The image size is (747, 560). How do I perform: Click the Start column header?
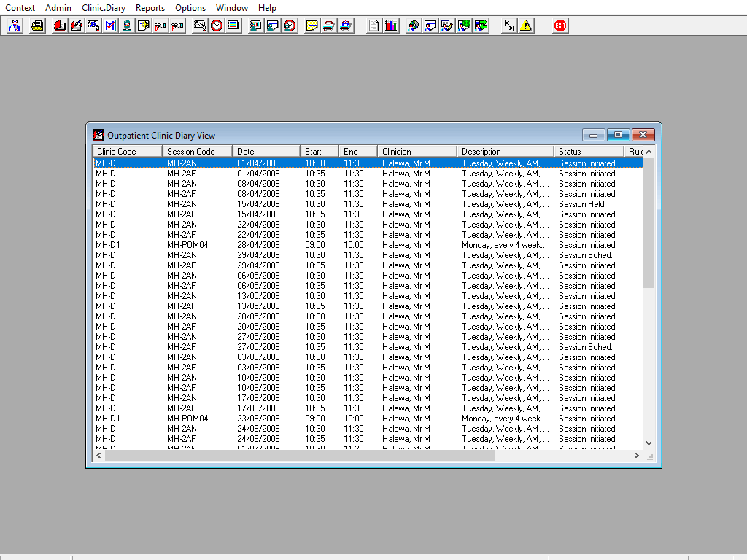(320, 152)
